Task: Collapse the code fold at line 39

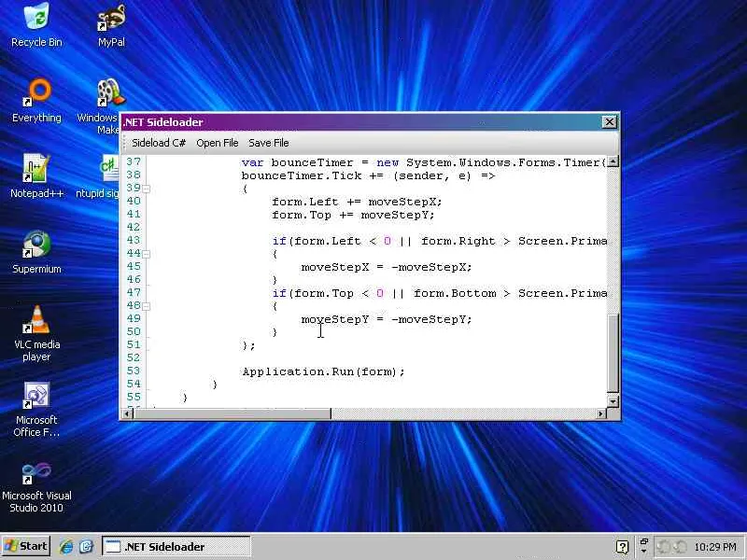Action: point(147,189)
